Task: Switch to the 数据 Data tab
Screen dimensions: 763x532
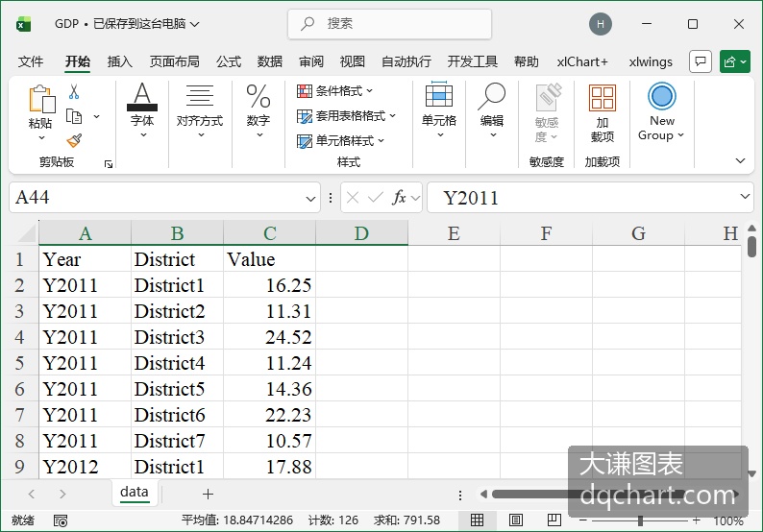Action: [270, 61]
